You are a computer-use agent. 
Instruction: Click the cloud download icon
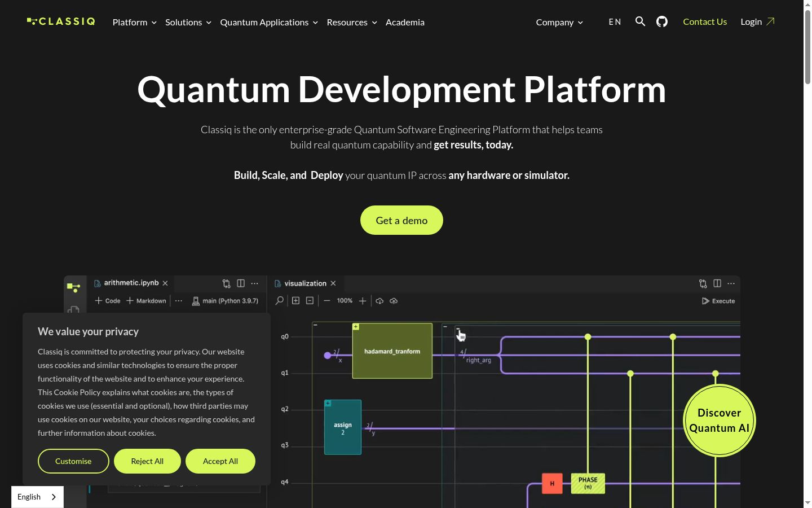pos(379,301)
